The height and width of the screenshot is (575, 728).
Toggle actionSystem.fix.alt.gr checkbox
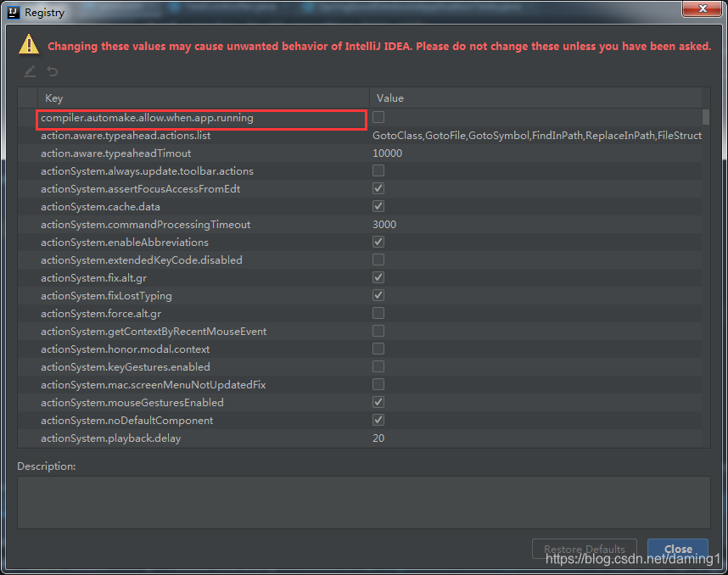pos(378,277)
